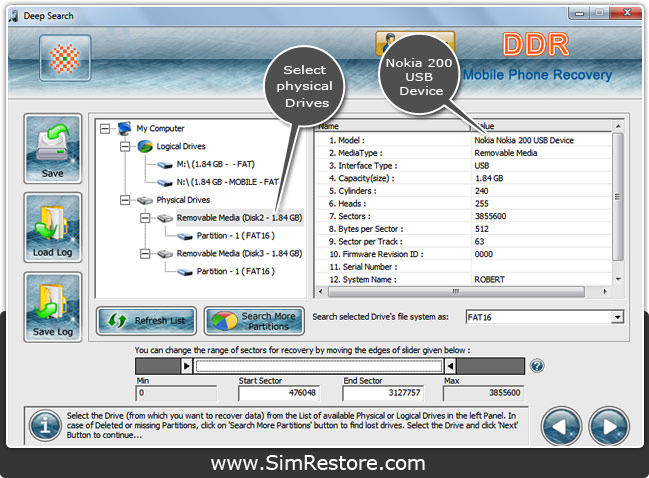Select the Logical Drives item
649x478 pixels.
(181, 147)
